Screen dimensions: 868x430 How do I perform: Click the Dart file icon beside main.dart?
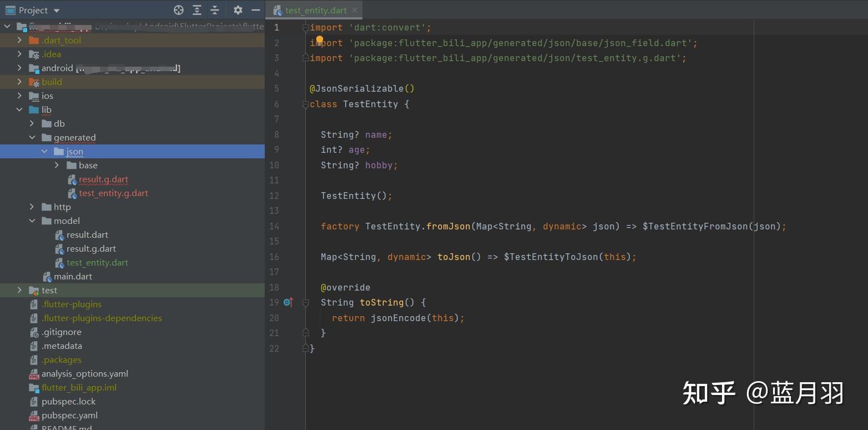pyautogui.click(x=48, y=276)
